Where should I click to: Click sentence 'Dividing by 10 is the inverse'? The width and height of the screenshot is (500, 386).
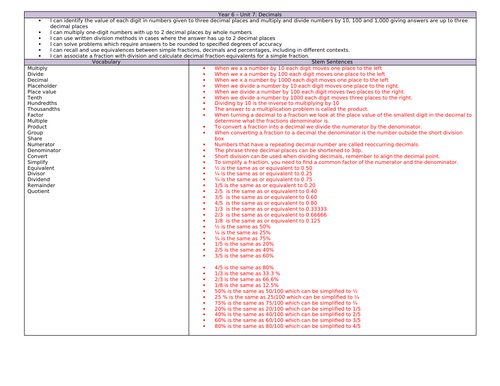pyautogui.click(x=277, y=103)
